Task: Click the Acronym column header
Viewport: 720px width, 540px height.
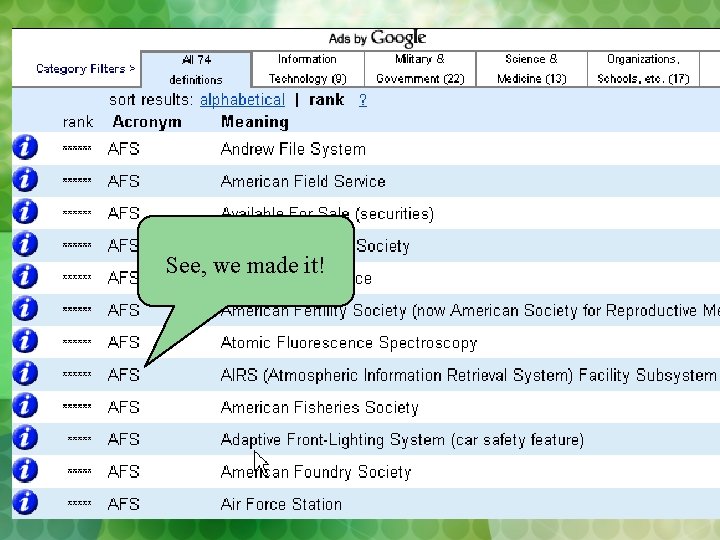Action: click(147, 122)
